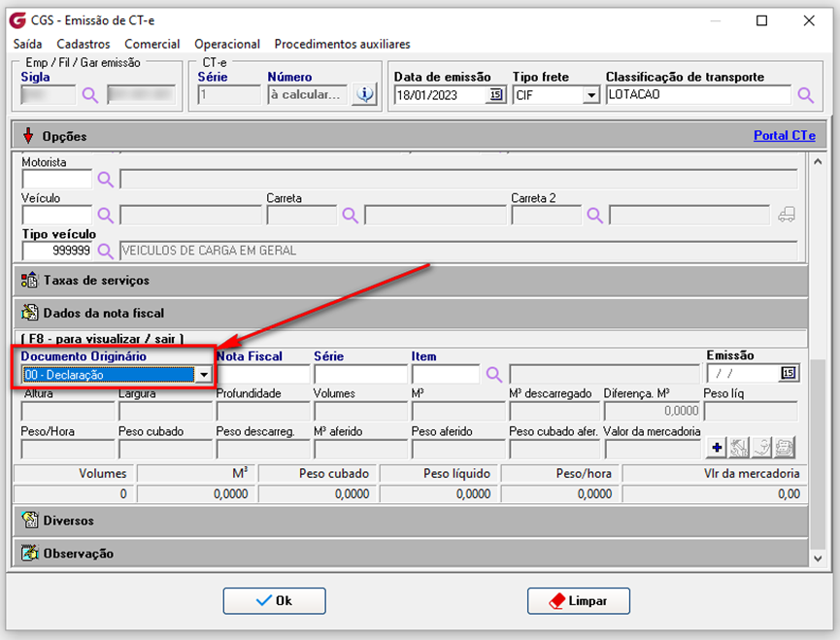The image size is (840, 640).
Task: Search Tipo veículo using the magnifier icon
Action: click(x=105, y=251)
